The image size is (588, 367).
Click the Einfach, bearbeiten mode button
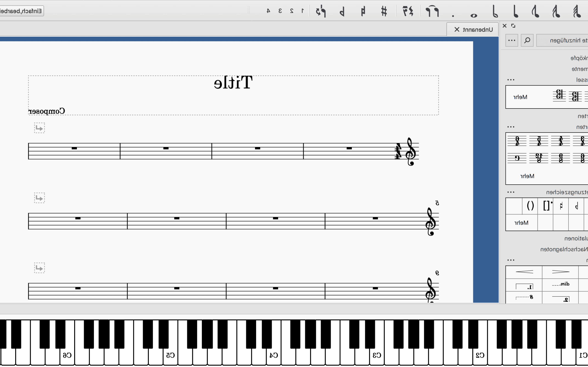click(21, 11)
